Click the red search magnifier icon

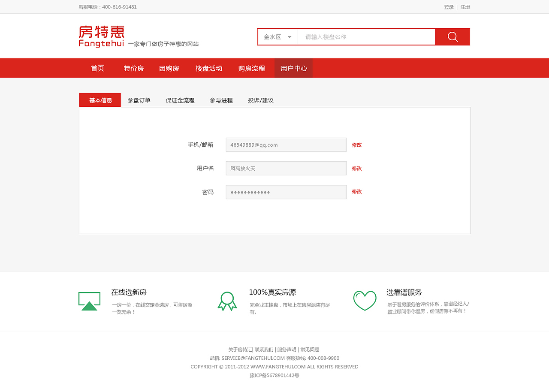coord(452,37)
